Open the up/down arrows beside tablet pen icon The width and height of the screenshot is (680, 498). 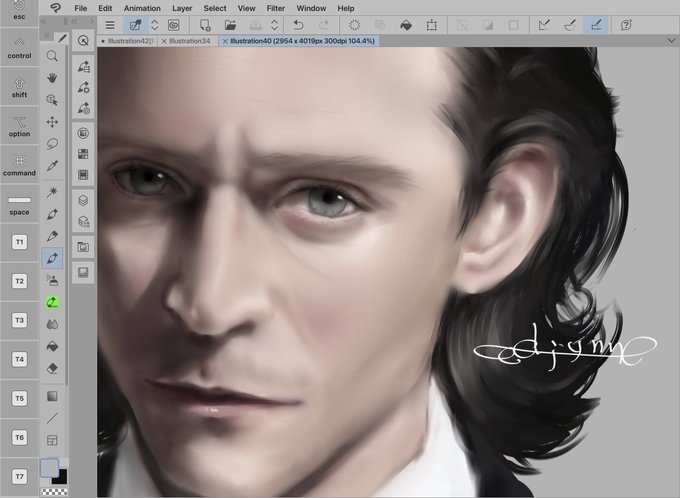point(155,25)
